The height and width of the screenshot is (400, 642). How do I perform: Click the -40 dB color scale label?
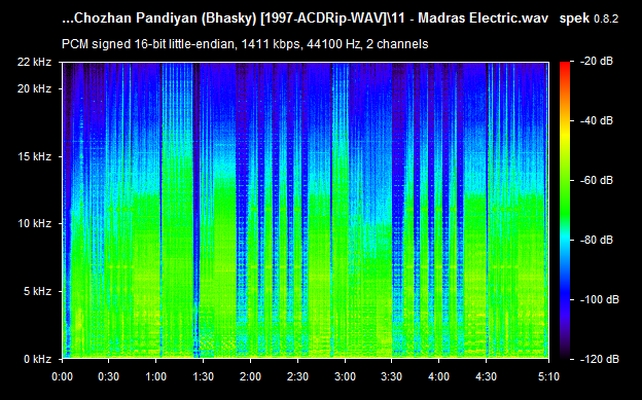tap(597, 121)
